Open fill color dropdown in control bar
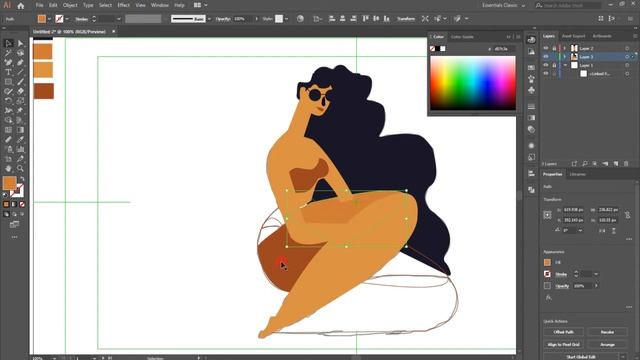This screenshot has height=360, width=640. tap(49, 19)
